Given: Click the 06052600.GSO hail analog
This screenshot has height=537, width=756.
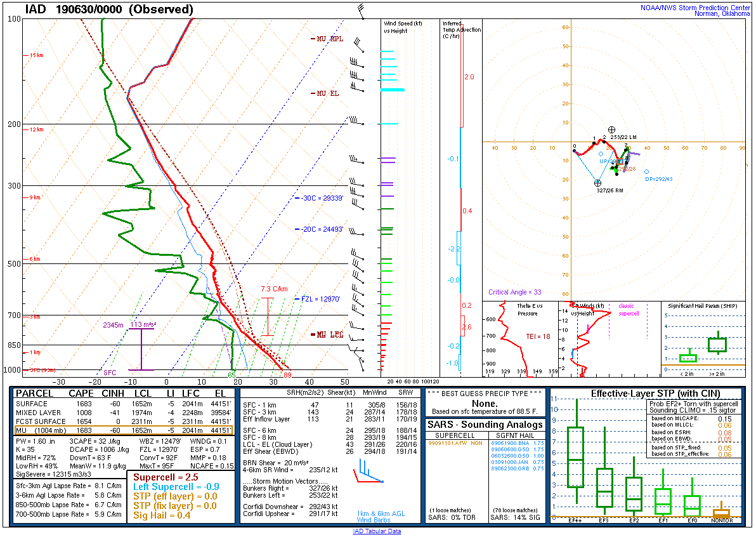Looking at the screenshot, I should tap(518, 456).
